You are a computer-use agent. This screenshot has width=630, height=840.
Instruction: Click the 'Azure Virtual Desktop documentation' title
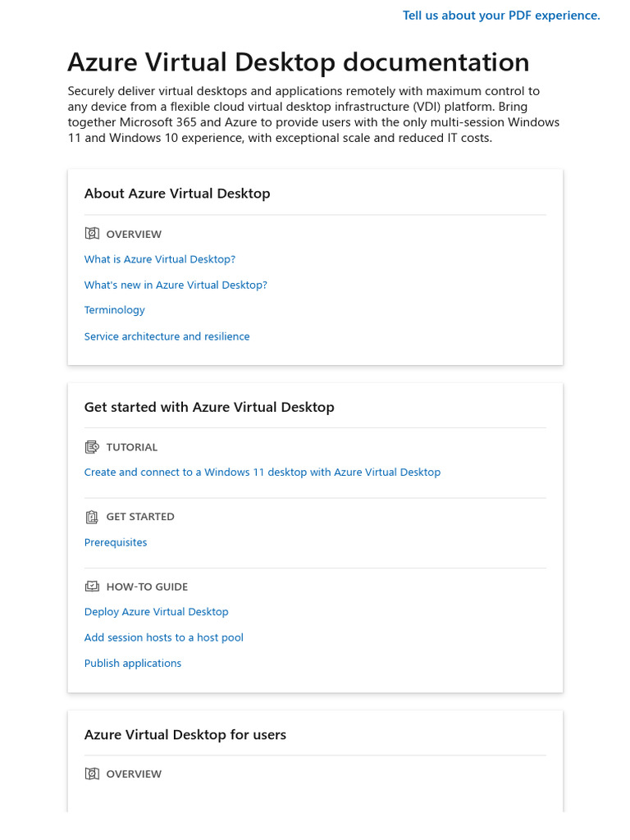(299, 62)
